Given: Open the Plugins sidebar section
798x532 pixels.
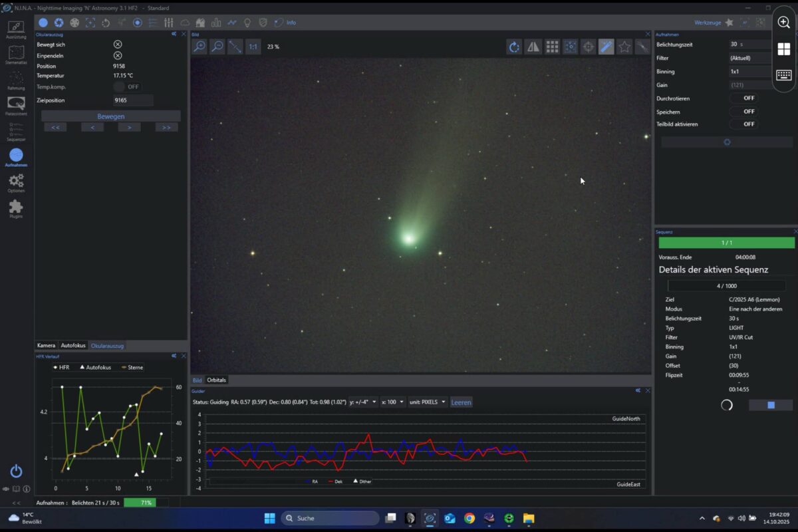Looking at the screenshot, I should click(16, 209).
